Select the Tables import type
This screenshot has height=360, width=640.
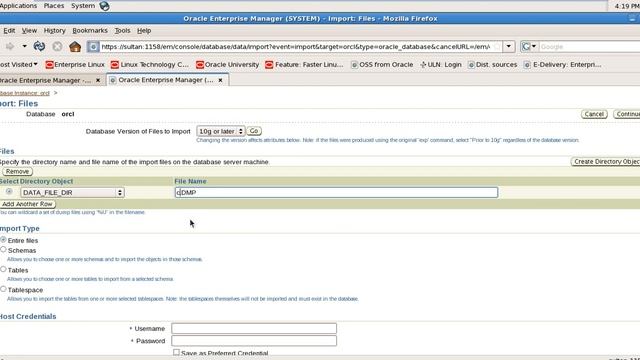click(x=3, y=269)
